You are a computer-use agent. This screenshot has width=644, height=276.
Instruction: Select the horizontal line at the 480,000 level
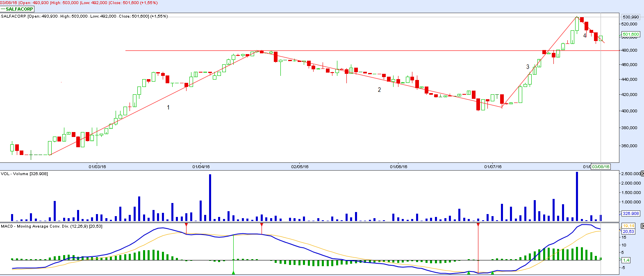[x=372, y=50]
